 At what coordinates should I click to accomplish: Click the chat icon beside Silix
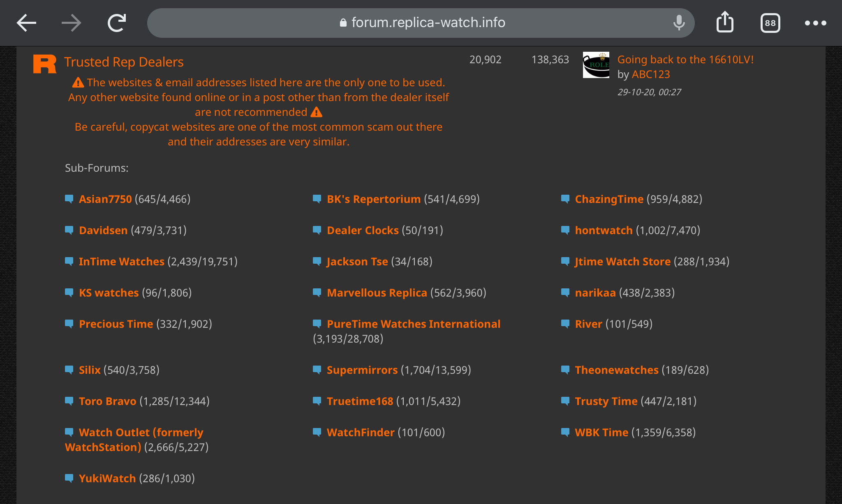(69, 370)
